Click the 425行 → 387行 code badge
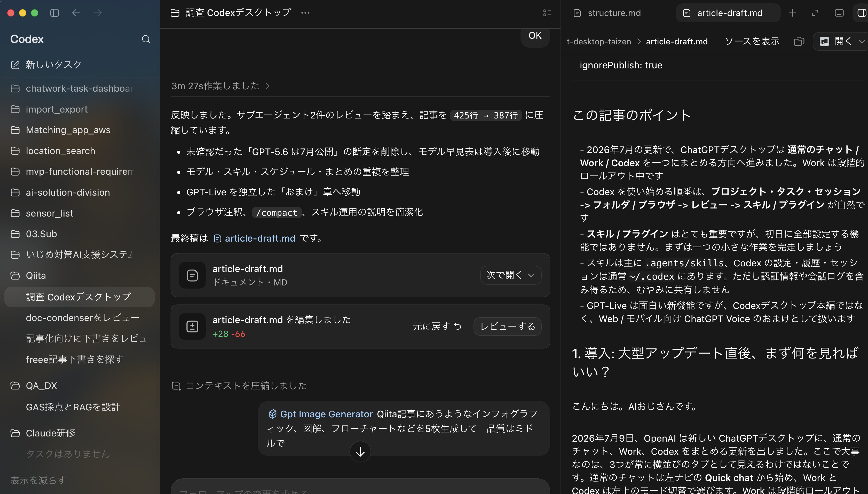This screenshot has width=868, height=494. 486,115
